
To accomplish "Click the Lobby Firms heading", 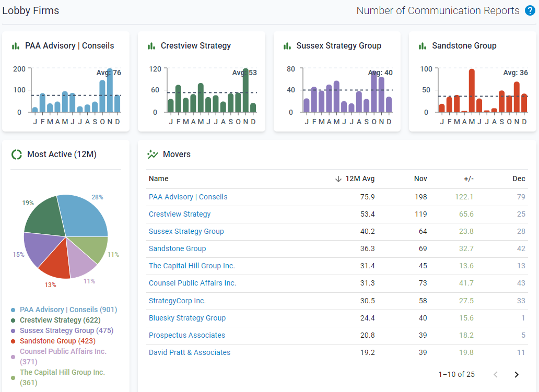I will pos(31,10).
